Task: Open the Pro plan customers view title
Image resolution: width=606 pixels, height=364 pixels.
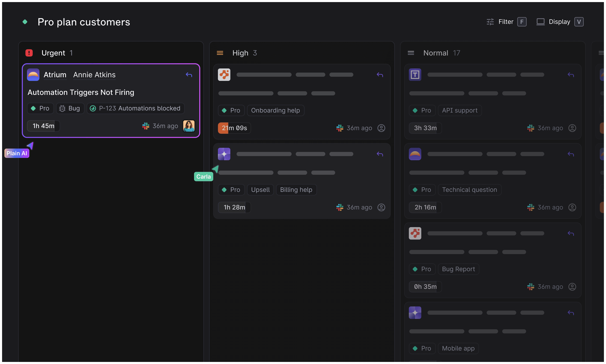Action: click(x=84, y=22)
